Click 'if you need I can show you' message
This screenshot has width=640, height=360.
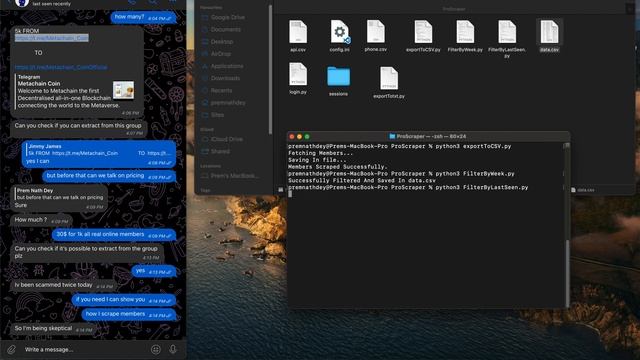(124, 300)
